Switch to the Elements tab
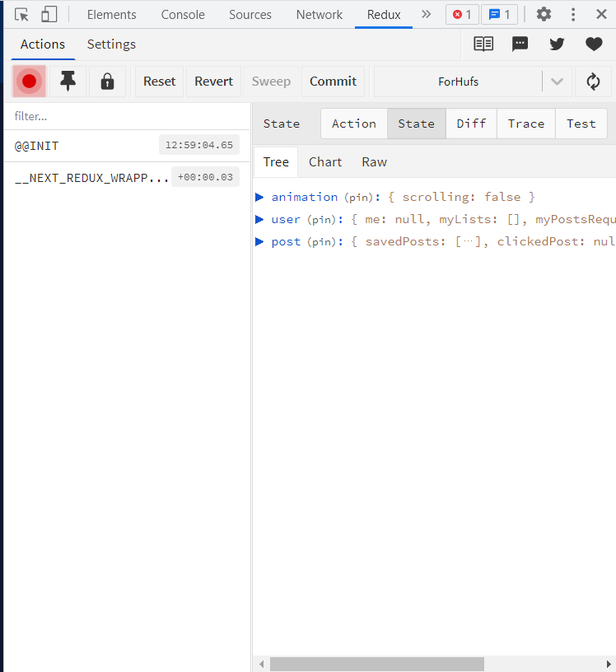 (111, 15)
